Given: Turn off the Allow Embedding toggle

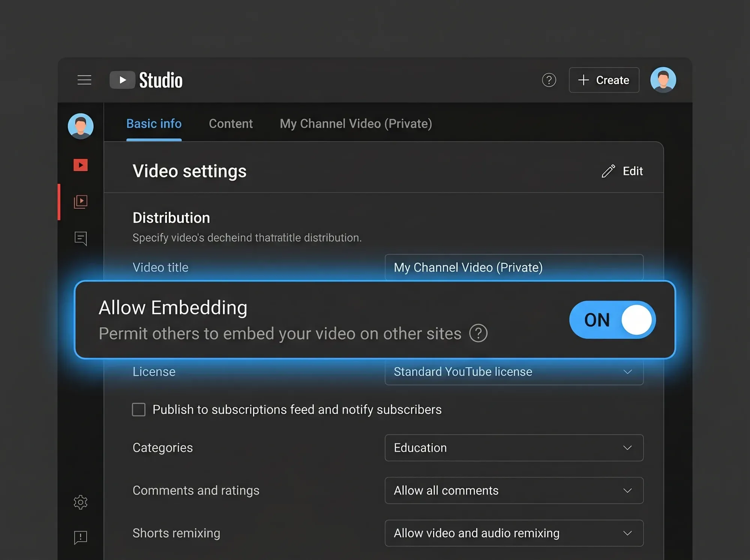Looking at the screenshot, I should point(612,320).
